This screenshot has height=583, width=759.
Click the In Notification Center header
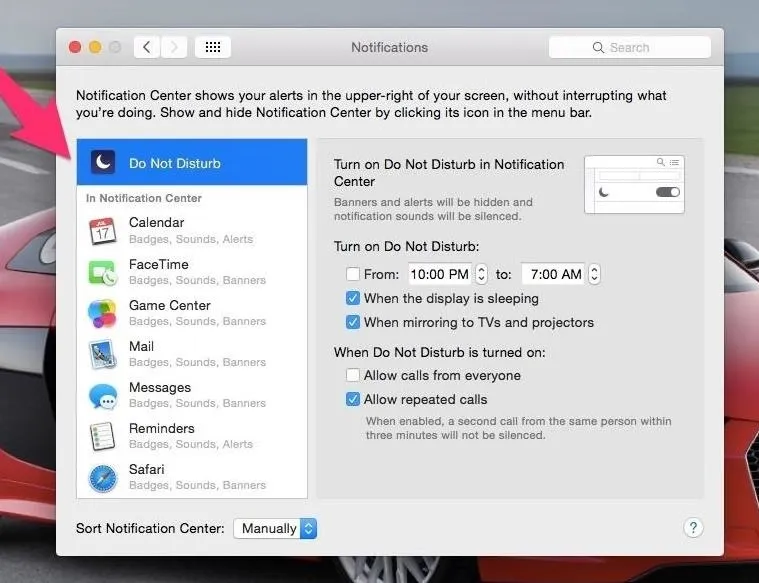pyautogui.click(x=144, y=198)
